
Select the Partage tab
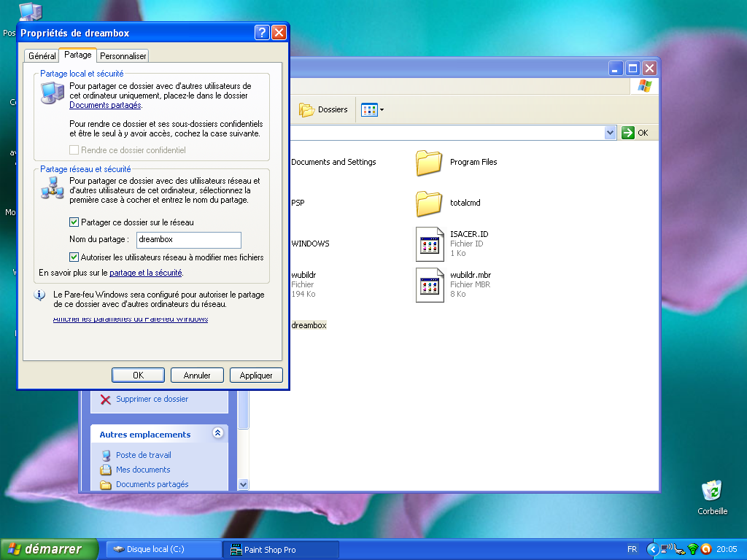click(77, 55)
